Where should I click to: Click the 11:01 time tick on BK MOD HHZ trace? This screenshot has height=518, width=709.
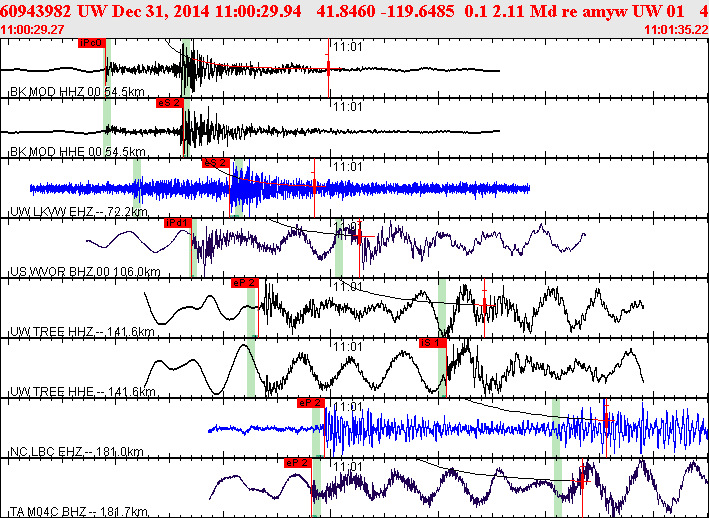coord(348,47)
